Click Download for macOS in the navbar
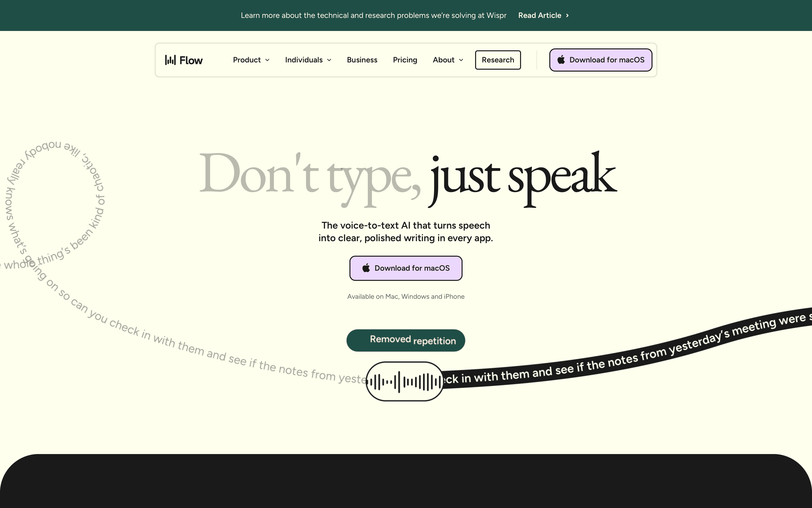This screenshot has height=508, width=812. tap(601, 60)
